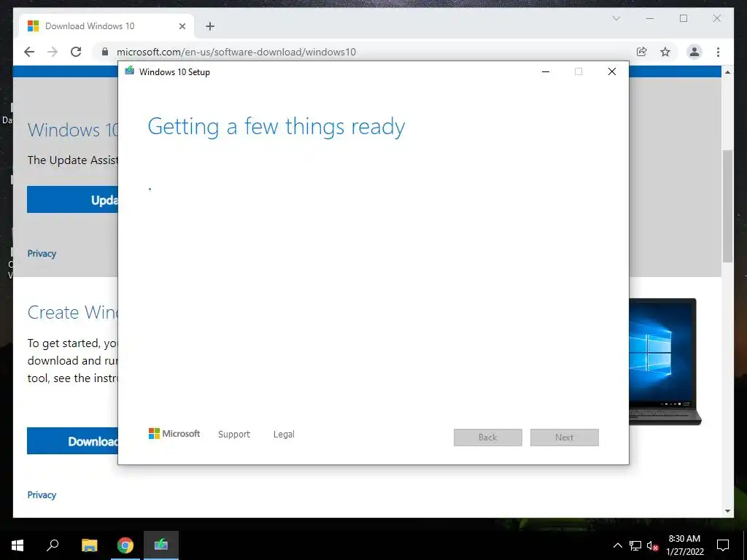Click Download tool now button on webpage

72,441
